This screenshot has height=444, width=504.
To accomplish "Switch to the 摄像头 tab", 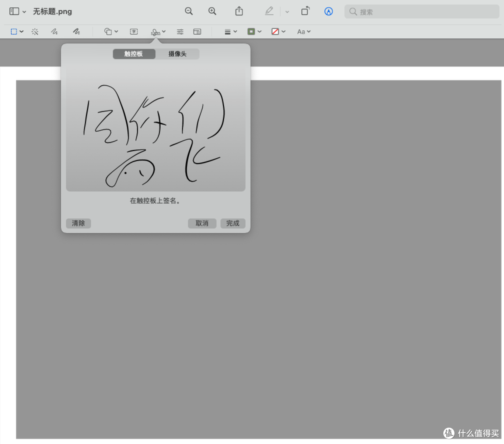I will 177,54.
